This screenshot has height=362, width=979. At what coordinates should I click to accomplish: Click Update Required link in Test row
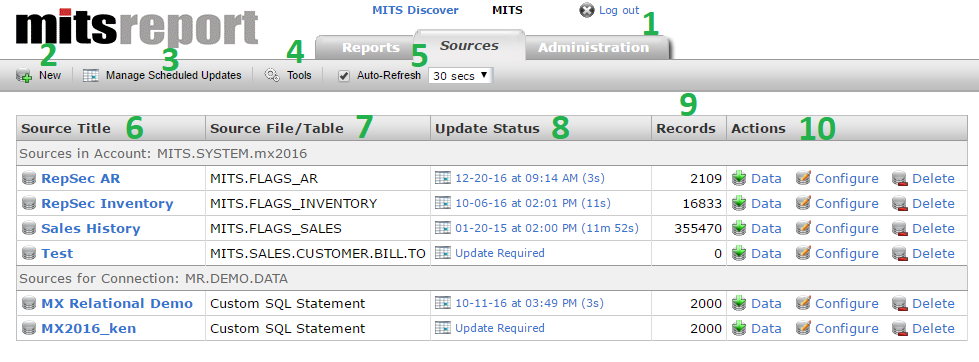(x=500, y=253)
